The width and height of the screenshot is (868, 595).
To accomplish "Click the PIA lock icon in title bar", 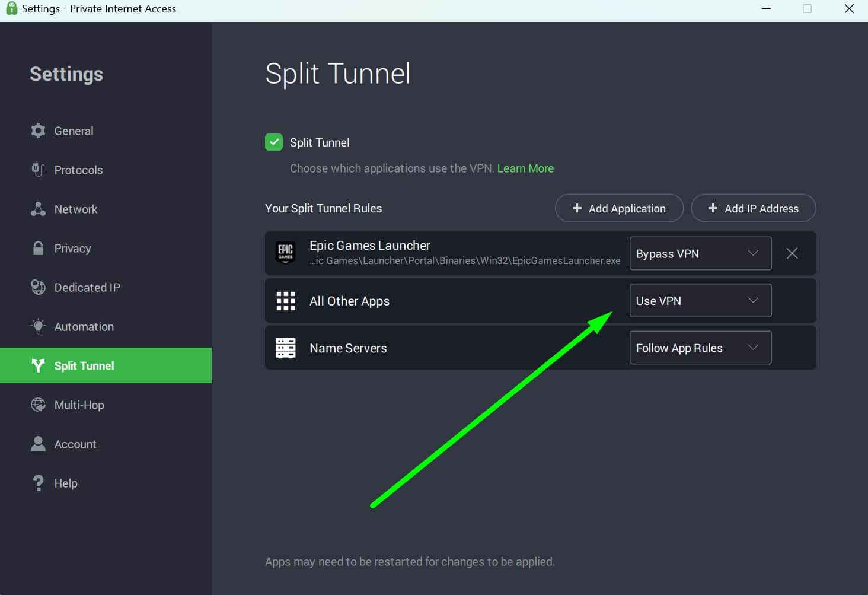I will point(11,9).
